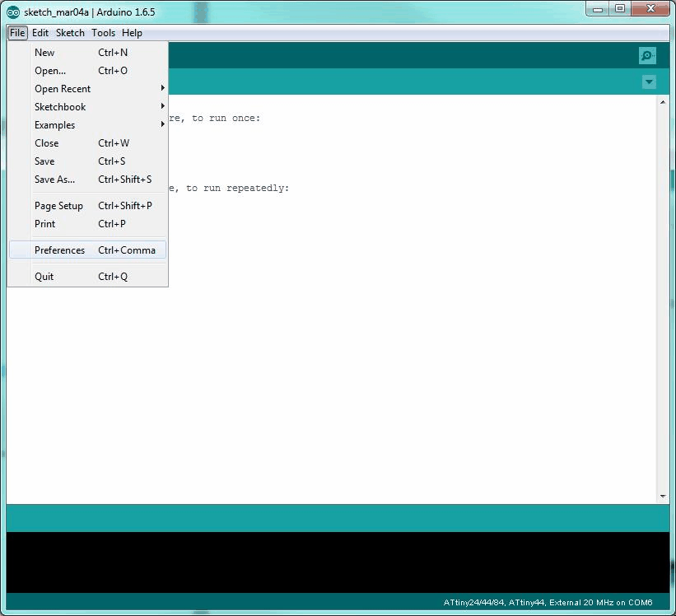Maximize the Arduino window
This screenshot has height=616, width=676.
click(x=619, y=8)
